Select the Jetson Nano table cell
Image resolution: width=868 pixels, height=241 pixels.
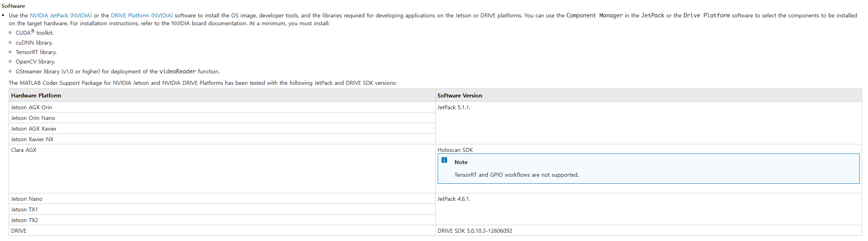[222, 199]
